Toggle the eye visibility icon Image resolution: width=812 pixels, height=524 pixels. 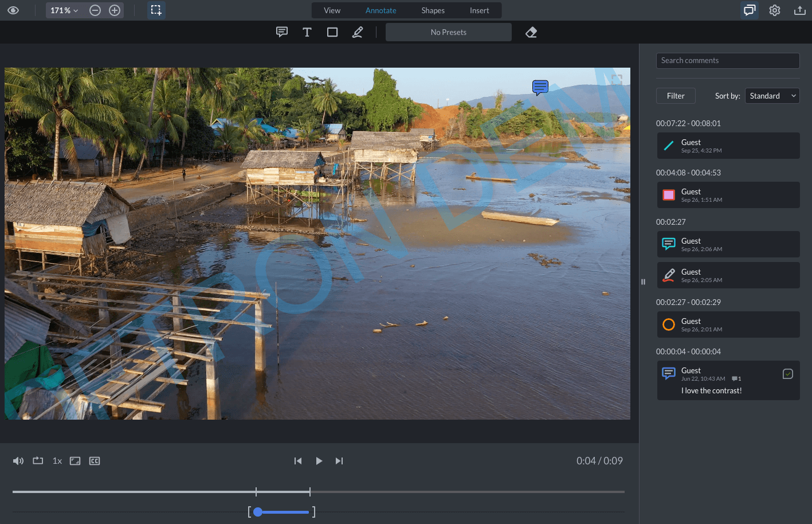point(13,10)
